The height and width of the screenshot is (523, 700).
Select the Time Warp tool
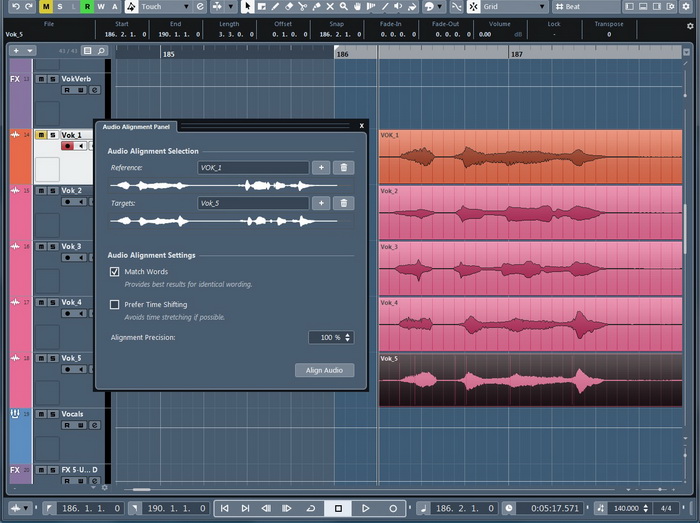pyautogui.click(x=371, y=7)
